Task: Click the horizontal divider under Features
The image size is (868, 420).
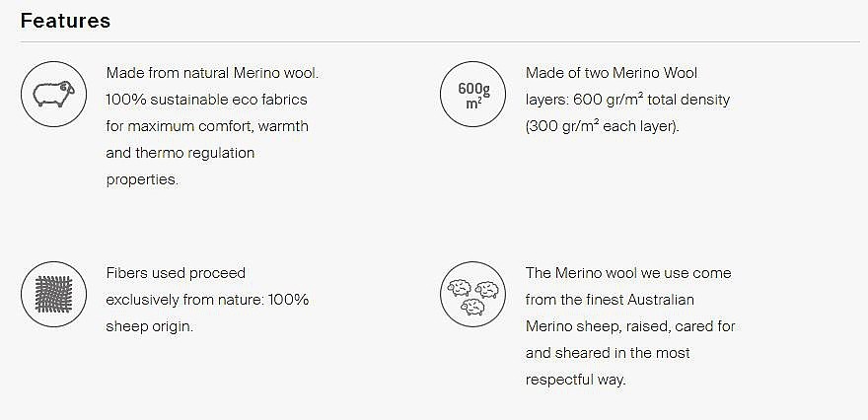Action: point(440,42)
